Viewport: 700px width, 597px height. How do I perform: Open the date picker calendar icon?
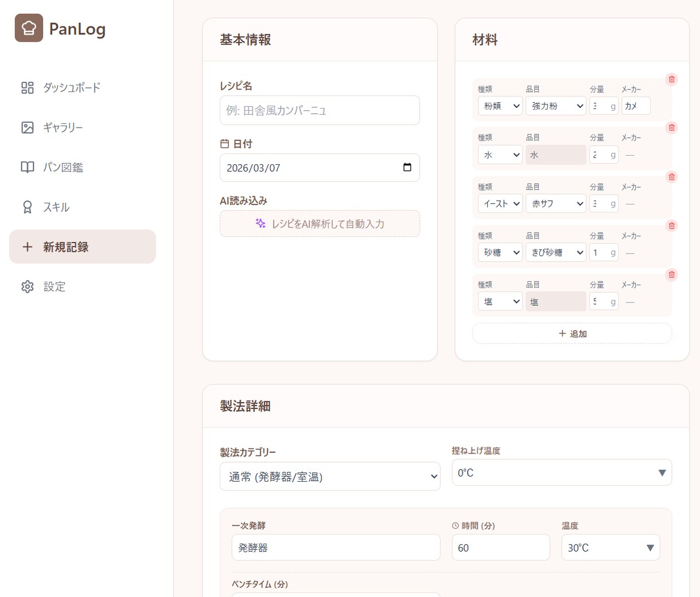coord(407,168)
